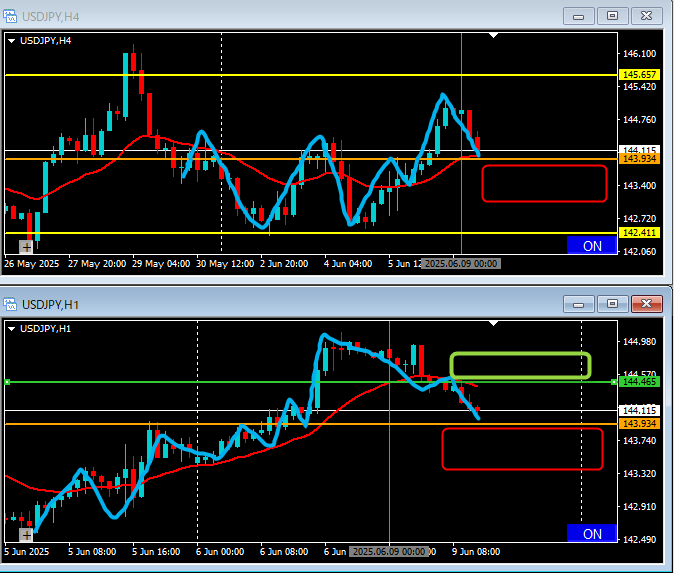Select the green line right handle in H1
Image resolution: width=674 pixels, height=573 pixels.
click(614, 382)
